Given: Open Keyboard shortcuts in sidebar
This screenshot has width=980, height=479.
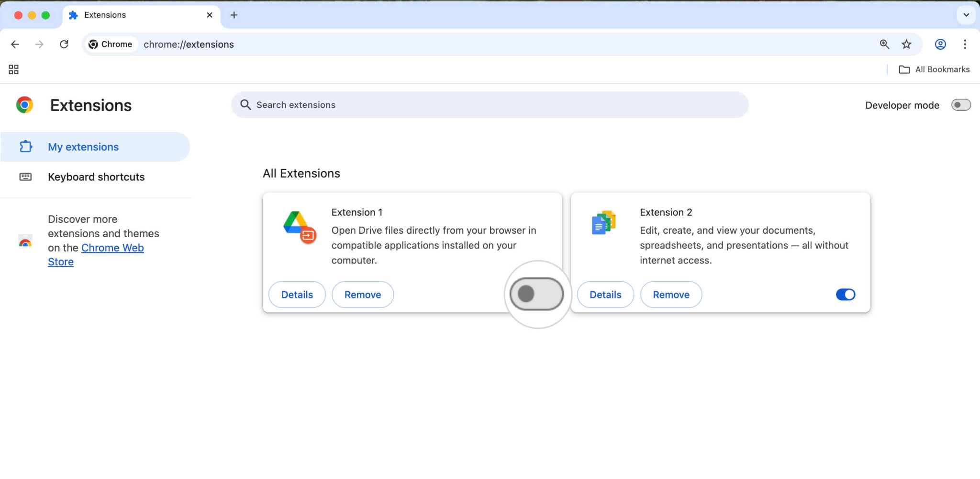Looking at the screenshot, I should [95, 177].
